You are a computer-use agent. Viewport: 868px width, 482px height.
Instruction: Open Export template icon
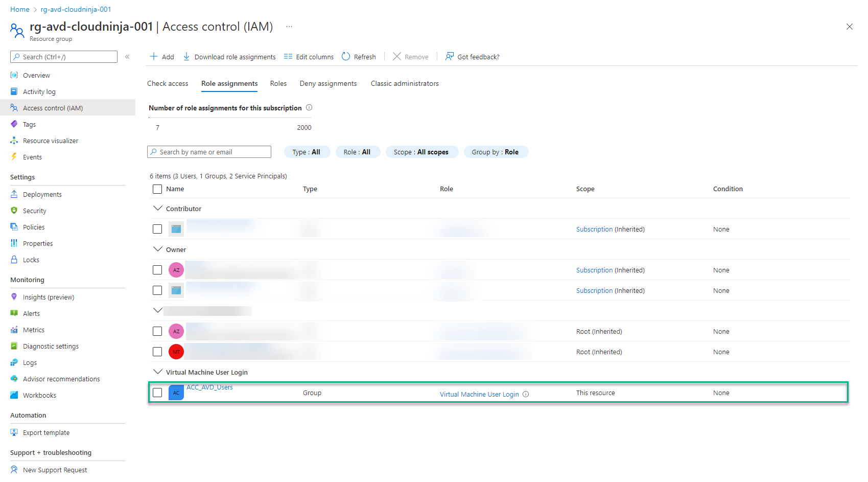(x=14, y=432)
